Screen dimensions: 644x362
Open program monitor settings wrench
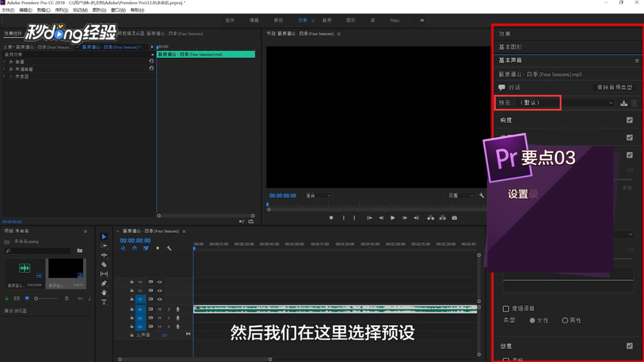pyautogui.click(x=481, y=196)
